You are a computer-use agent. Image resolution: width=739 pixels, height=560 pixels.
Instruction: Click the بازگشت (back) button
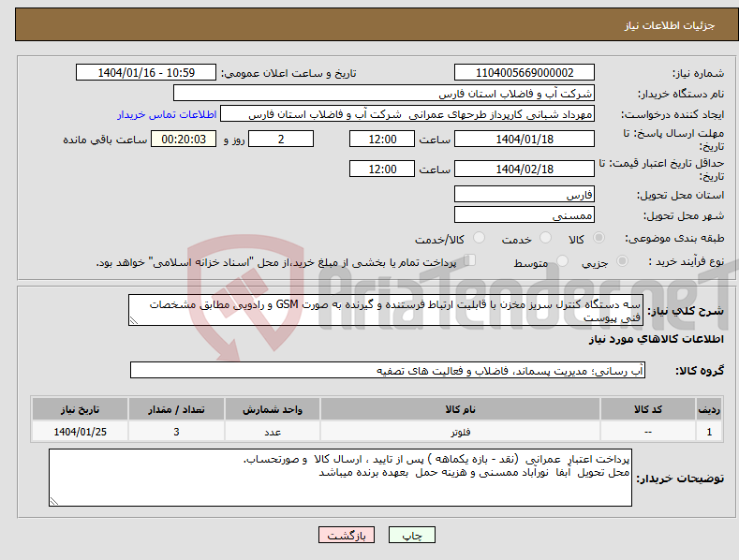(347, 535)
